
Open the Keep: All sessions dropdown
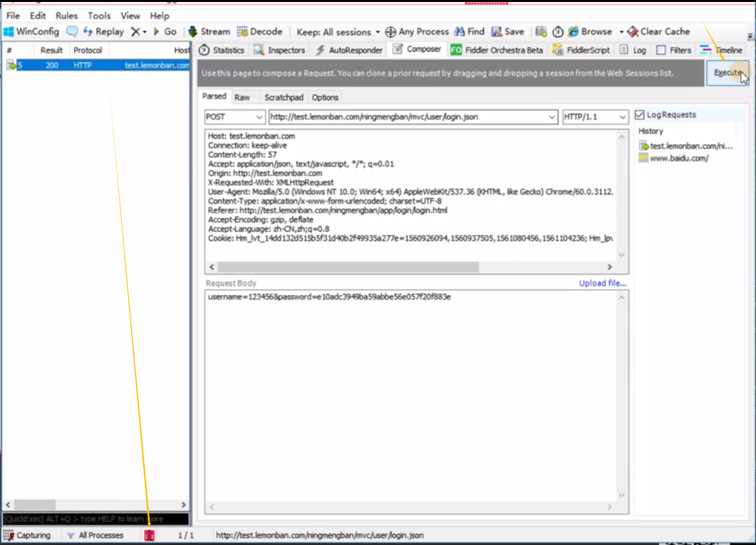tap(338, 32)
